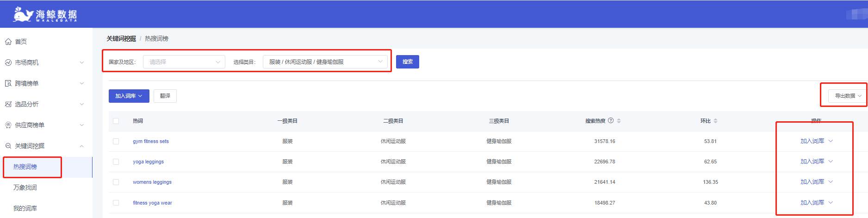Viewport: 868px width, 218px height.
Task: Click the 环比 value 53.81
Action: (711, 141)
